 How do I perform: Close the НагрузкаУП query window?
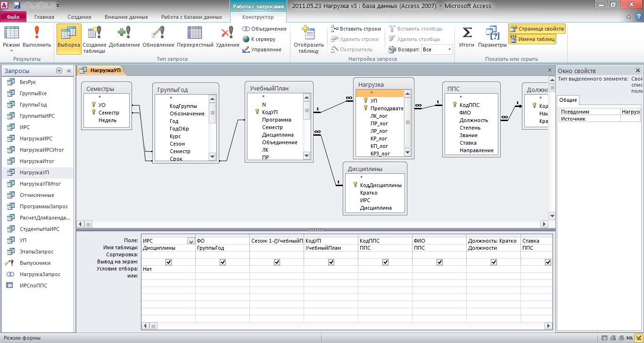[x=550, y=70]
